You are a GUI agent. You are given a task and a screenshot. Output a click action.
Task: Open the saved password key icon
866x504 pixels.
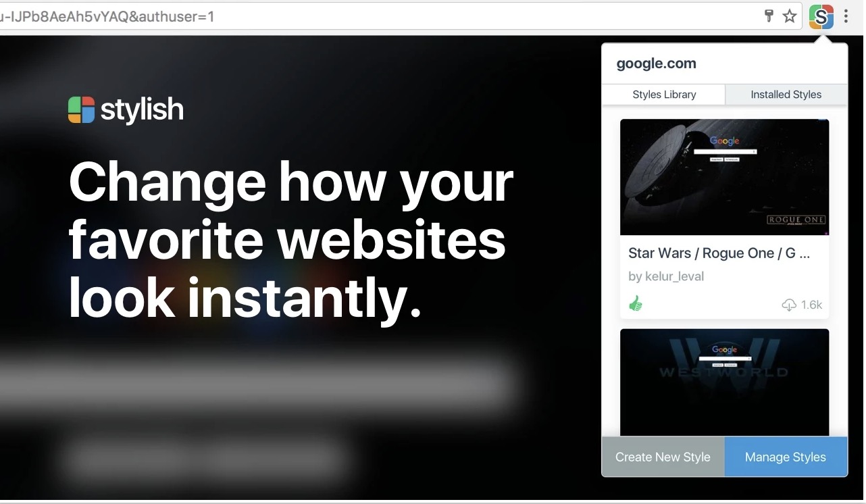point(769,17)
